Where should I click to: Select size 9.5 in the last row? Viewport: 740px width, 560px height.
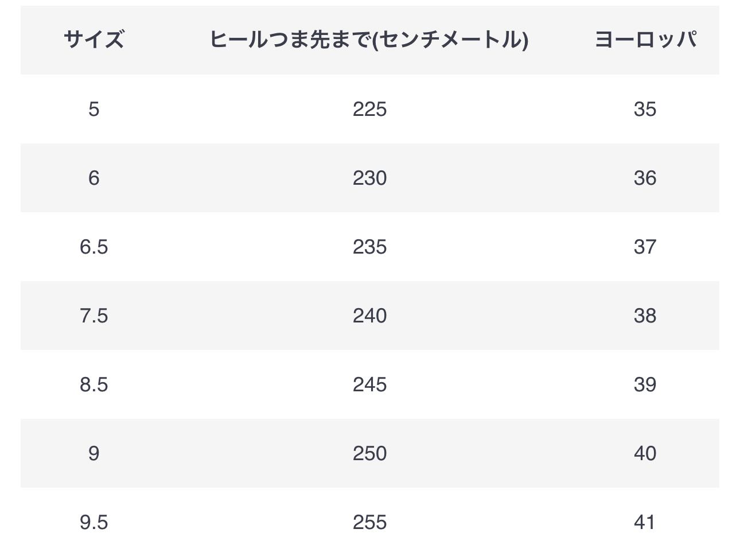(94, 522)
